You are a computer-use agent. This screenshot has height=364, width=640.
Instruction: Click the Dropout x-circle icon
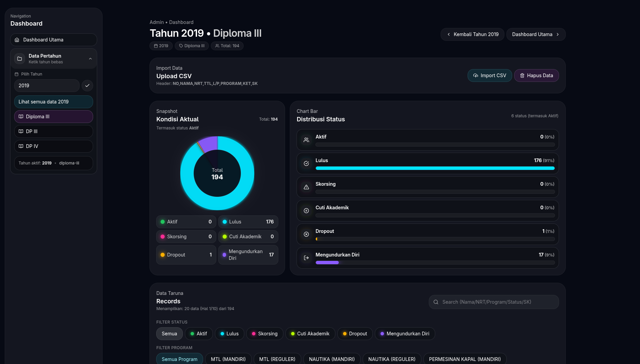[x=306, y=234]
